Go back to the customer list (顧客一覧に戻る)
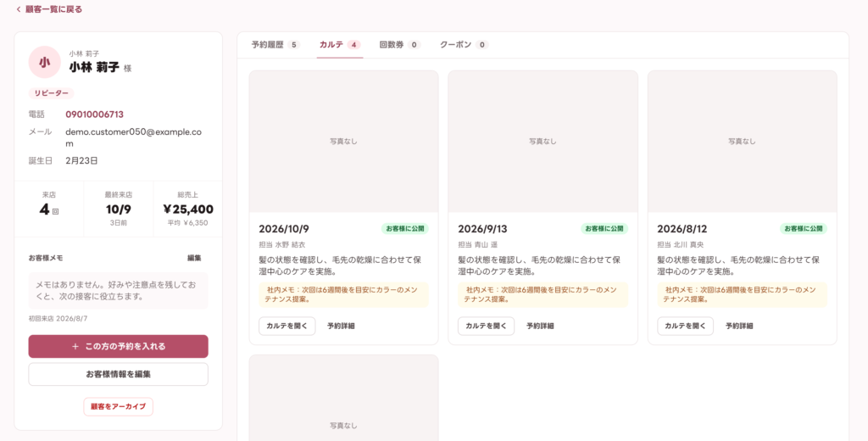868x441 pixels. point(48,9)
